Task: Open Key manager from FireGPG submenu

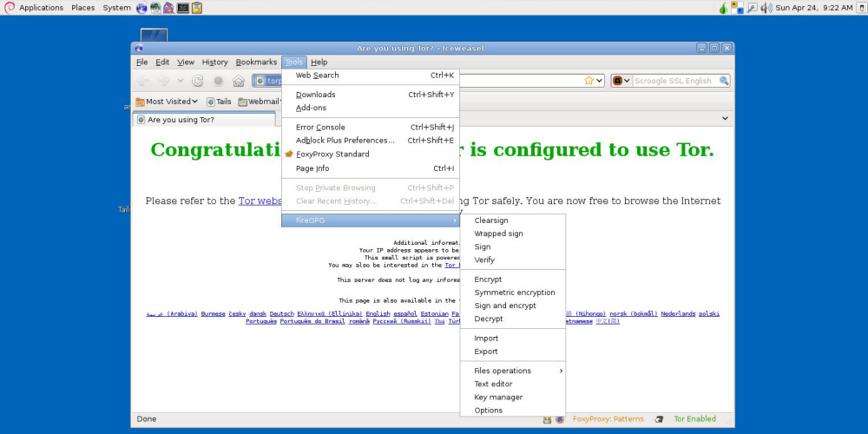Action: (x=498, y=398)
